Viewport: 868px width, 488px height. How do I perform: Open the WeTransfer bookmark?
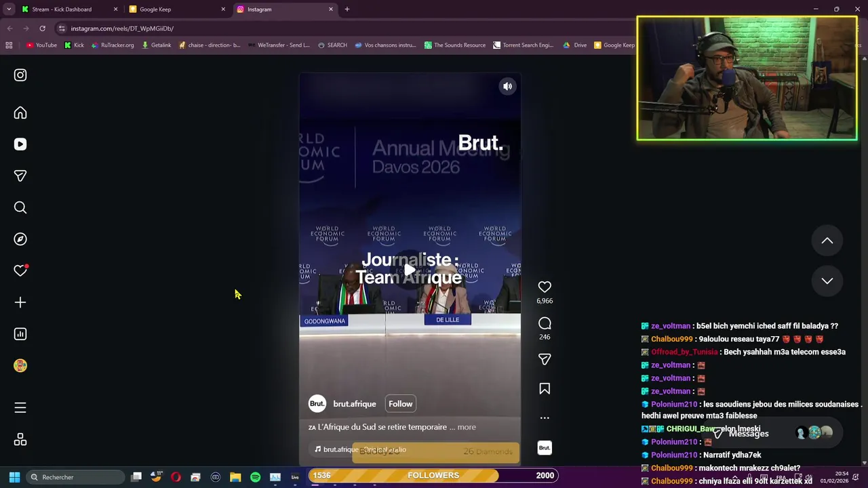point(279,45)
